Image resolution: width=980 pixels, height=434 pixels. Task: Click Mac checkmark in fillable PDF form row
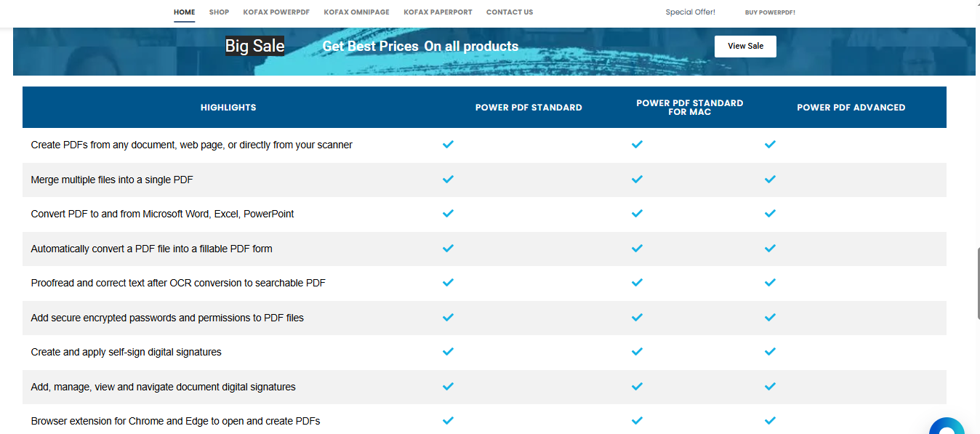[638, 248]
